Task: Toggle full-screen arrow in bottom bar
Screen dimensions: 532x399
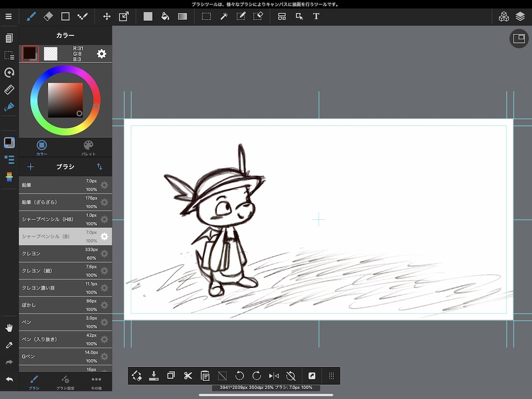Action: click(x=312, y=376)
